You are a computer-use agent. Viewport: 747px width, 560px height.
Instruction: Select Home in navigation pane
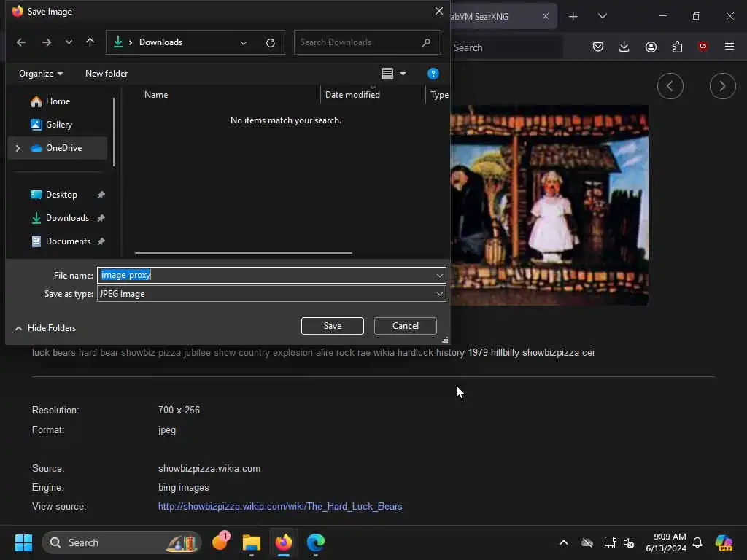coord(57,101)
